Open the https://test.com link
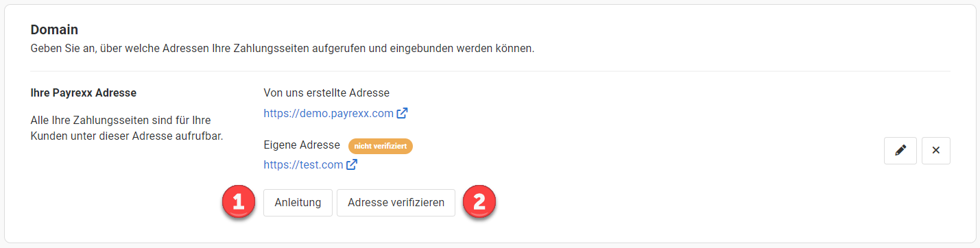The height and width of the screenshot is (248, 980). [303, 164]
